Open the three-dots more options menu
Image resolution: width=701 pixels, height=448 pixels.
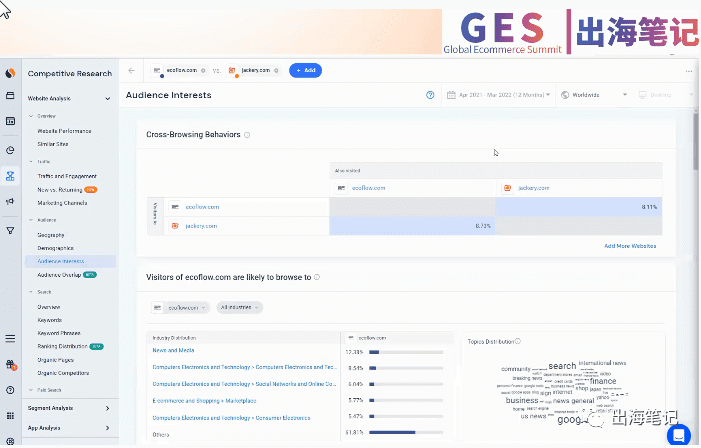[689, 71]
